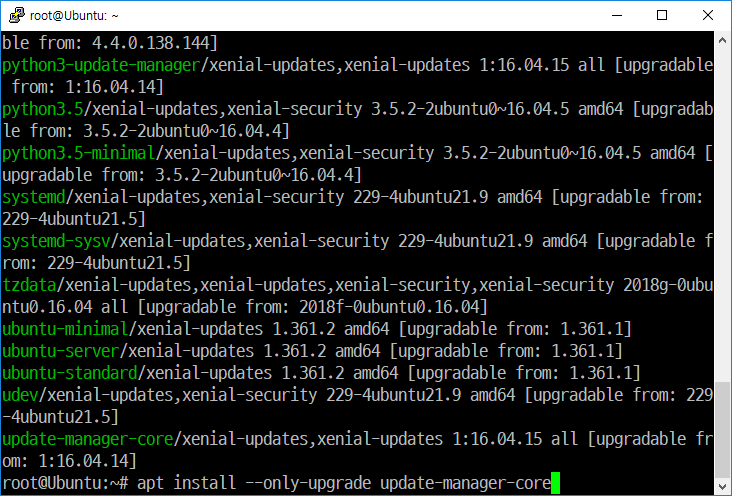Click the green python3.5-minimal package name
Image resolution: width=732 pixels, height=496 pixels.
78,153
